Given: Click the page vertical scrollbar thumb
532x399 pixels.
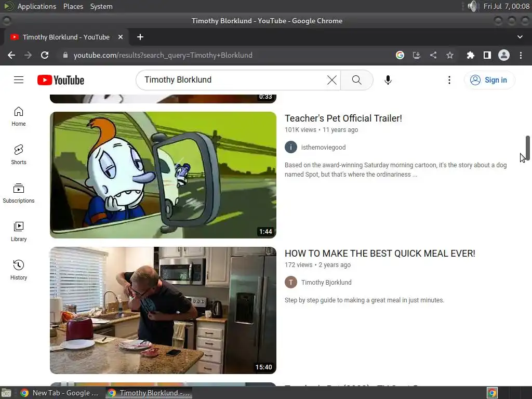Looking at the screenshot, I should pos(528,147).
